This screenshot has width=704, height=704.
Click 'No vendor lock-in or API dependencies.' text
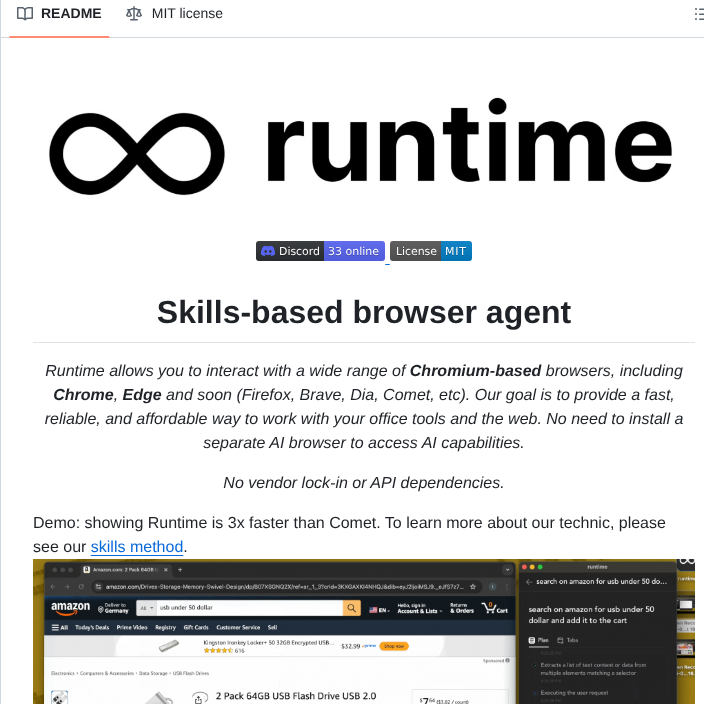(x=364, y=482)
